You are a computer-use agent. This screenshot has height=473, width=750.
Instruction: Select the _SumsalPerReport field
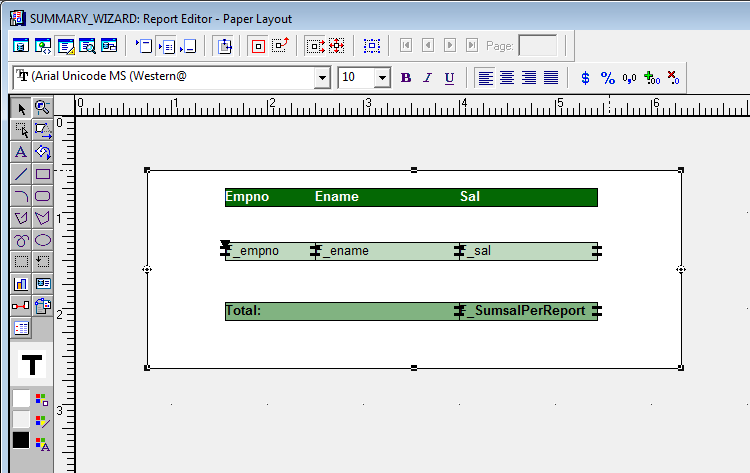point(526,311)
